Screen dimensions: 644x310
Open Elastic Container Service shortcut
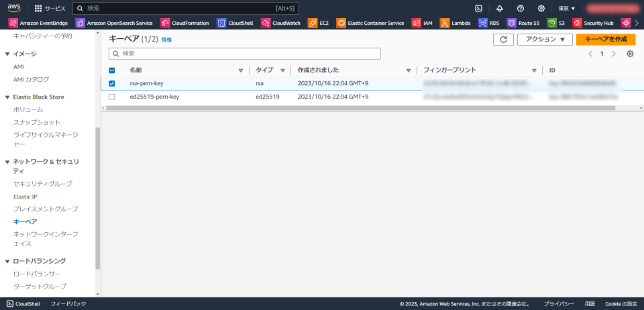[x=370, y=23]
